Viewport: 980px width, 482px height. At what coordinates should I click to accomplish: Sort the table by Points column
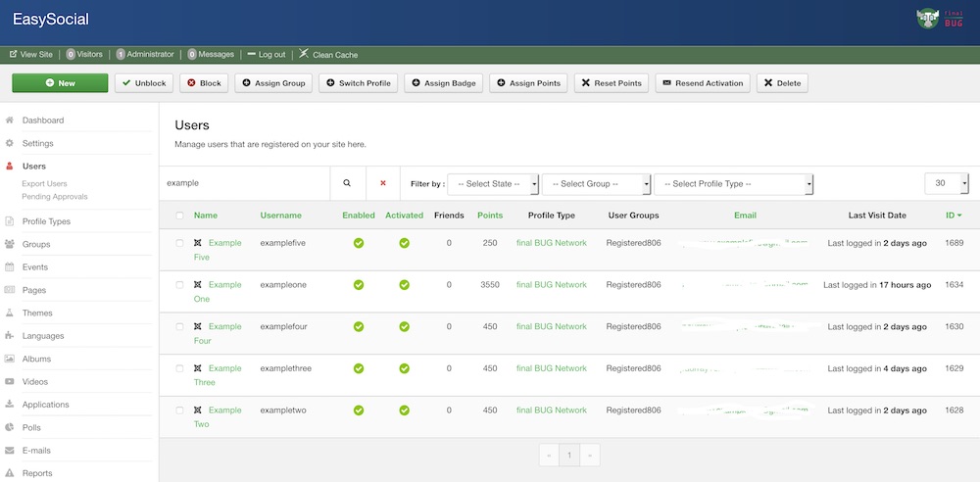click(x=490, y=216)
